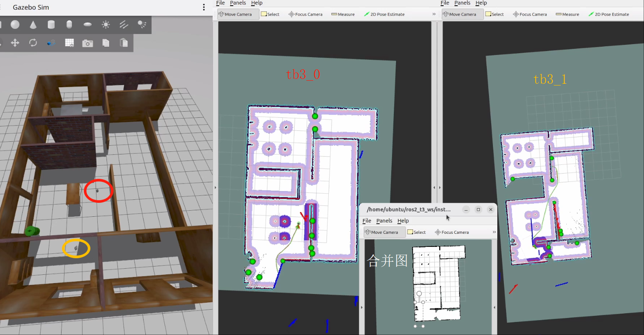Expand the right panel arrow in merged-map window
Viewport: 644px width, 335px height.
495,308
